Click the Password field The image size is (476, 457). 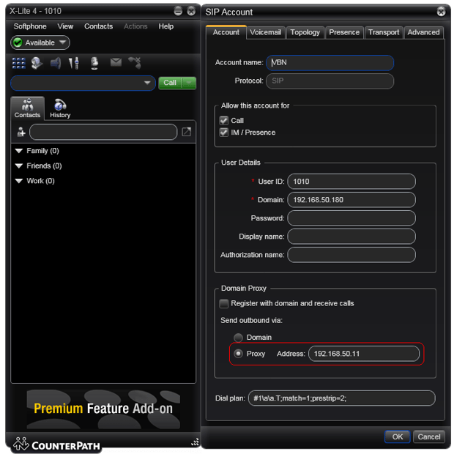tap(352, 218)
